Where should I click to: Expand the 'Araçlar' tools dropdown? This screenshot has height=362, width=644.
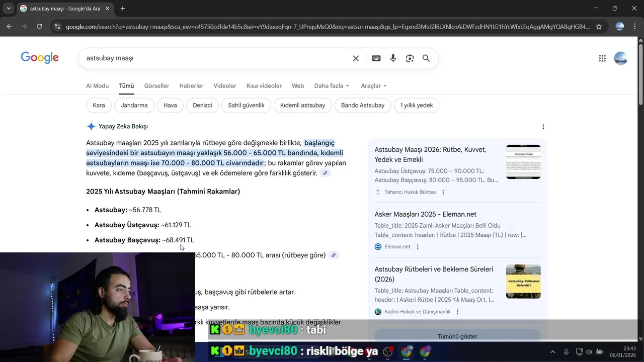(x=374, y=86)
